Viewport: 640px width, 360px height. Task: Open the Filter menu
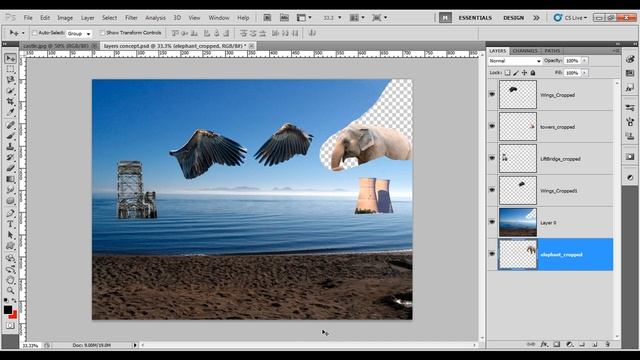tap(131, 18)
